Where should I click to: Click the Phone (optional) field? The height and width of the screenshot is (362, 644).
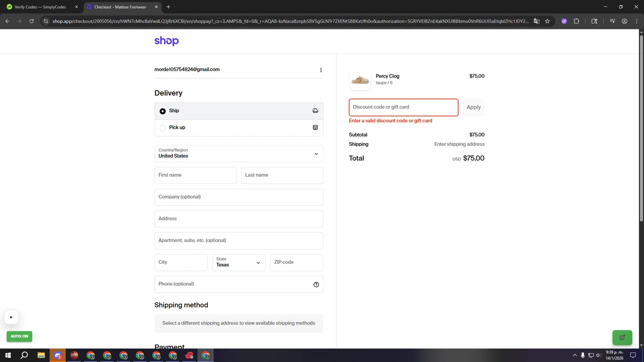tap(239, 284)
